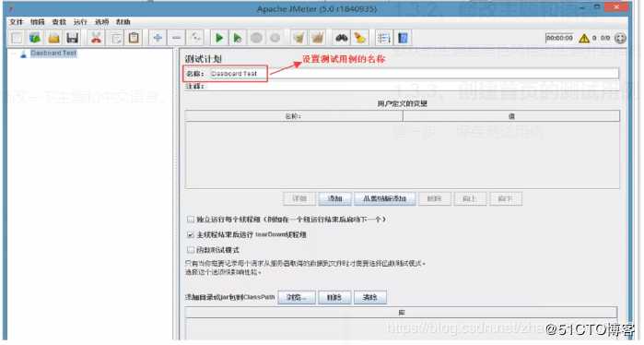
Task: Show log viewer via yellow warning triangle
Action: (583, 38)
